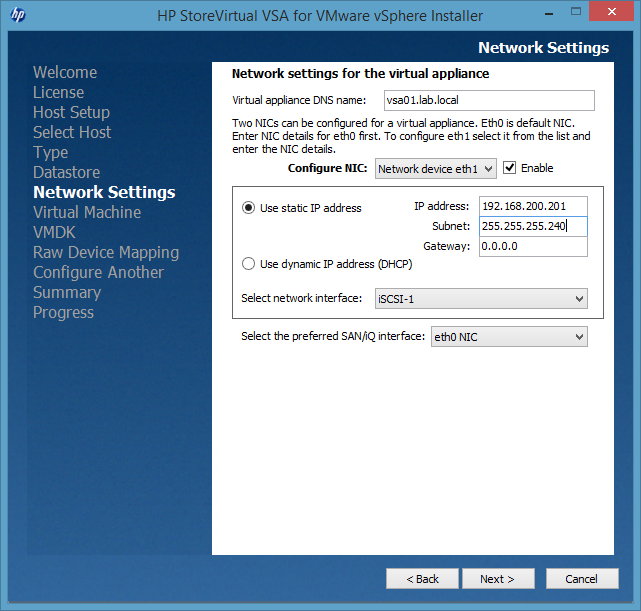Go to the License step
This screenshot has width=641, height=611.
(x=58, y=92)
